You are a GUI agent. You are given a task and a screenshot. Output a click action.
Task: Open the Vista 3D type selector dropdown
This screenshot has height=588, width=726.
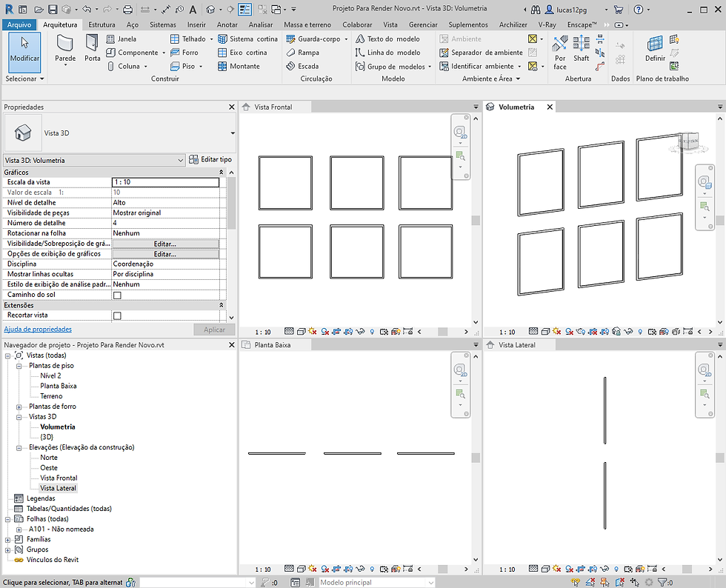(x=233, y=133)
